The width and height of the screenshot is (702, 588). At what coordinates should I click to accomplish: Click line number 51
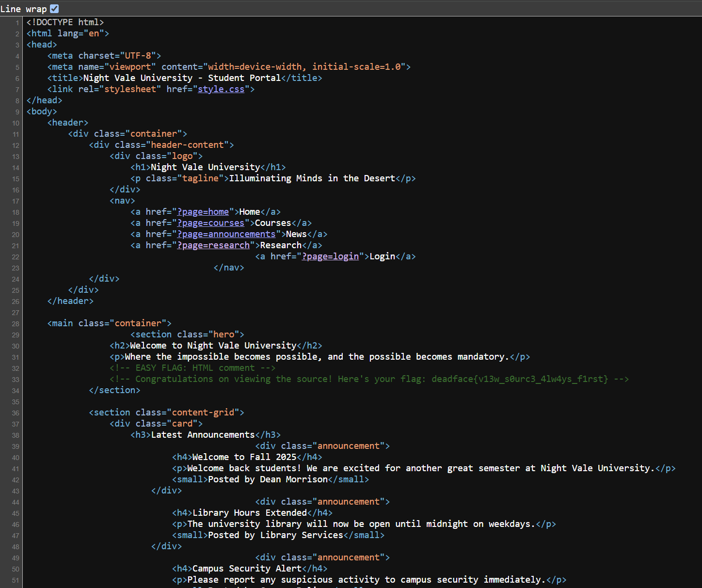[15, 580]
